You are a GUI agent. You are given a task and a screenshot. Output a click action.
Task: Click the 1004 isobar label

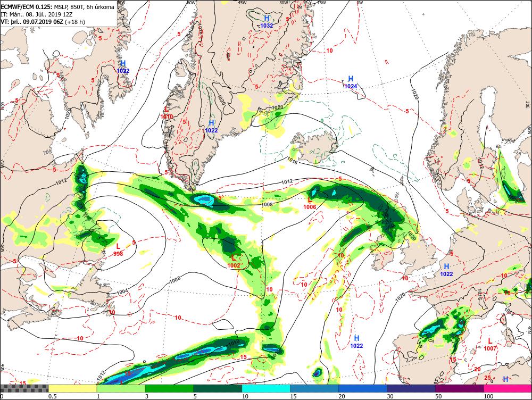(122, 291)
